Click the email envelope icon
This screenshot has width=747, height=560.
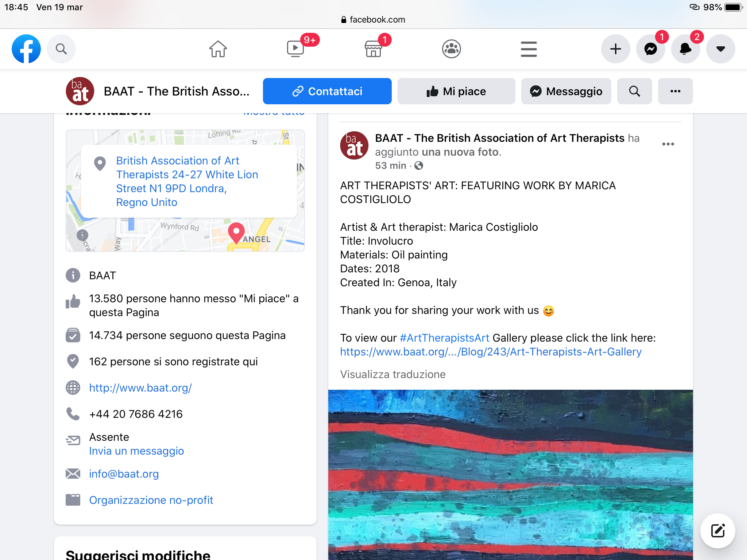tap(73, 474)
